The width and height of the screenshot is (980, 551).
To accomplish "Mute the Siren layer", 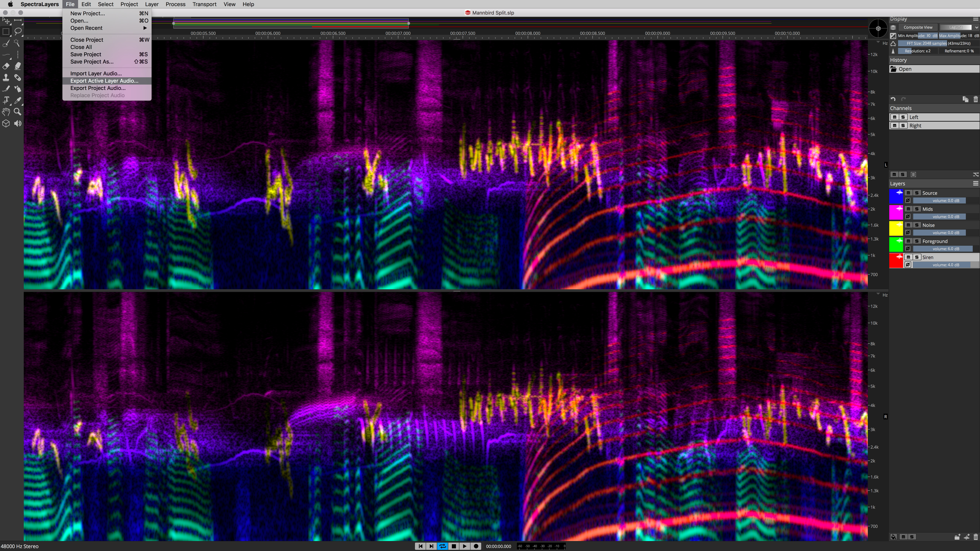I will [x=908, y=257].
